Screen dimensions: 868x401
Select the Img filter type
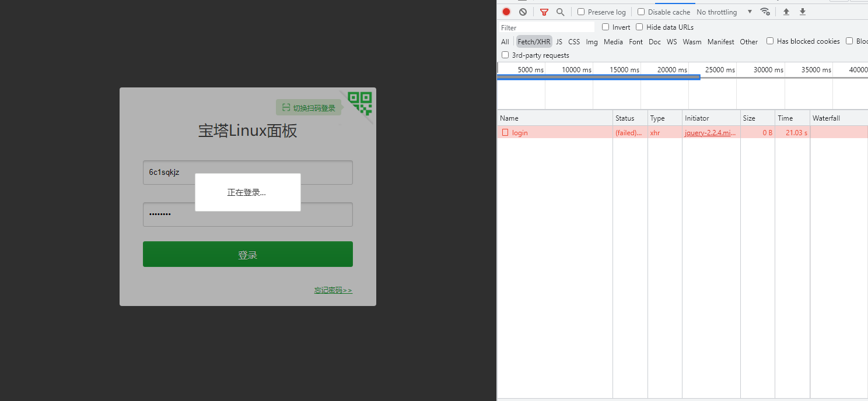point(591,42)
